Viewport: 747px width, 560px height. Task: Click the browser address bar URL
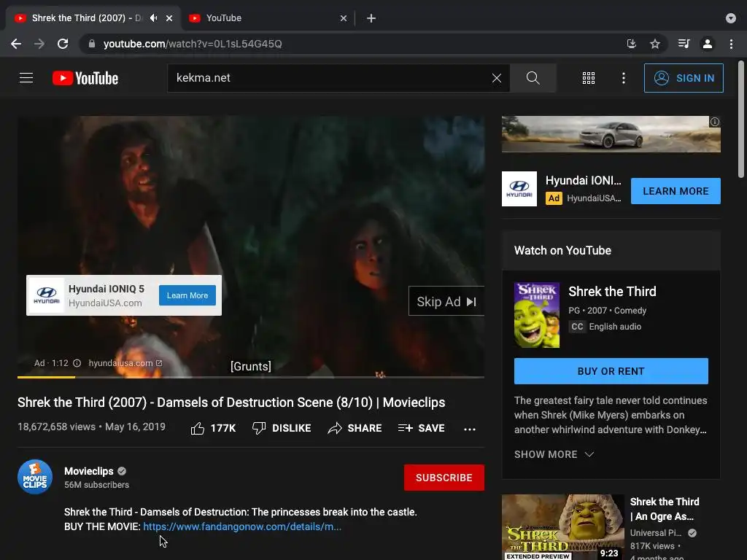(x=193, y=44)
